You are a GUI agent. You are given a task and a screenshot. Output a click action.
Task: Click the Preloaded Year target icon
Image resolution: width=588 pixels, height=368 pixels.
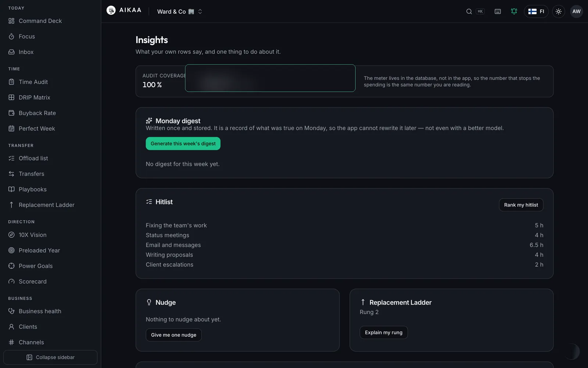point(11,250)
